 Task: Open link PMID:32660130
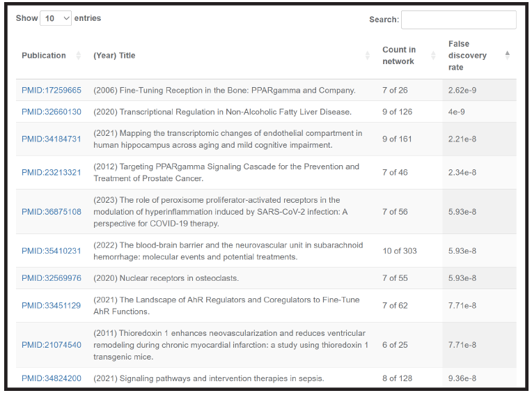tap(52, 111)
